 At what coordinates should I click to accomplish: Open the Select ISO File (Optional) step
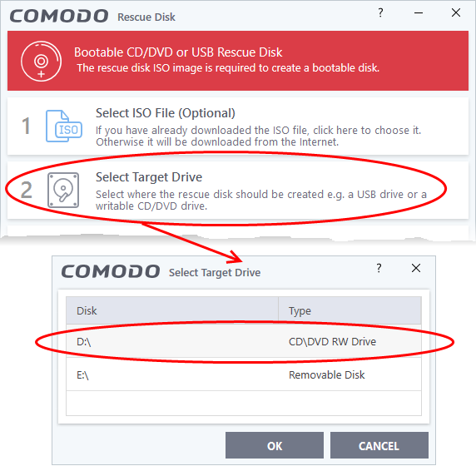238,126
